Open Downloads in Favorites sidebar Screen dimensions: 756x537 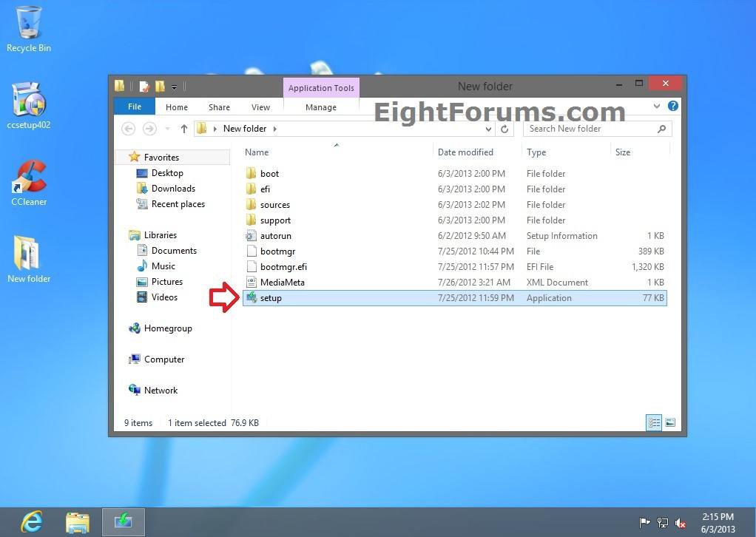coord(173,189)
